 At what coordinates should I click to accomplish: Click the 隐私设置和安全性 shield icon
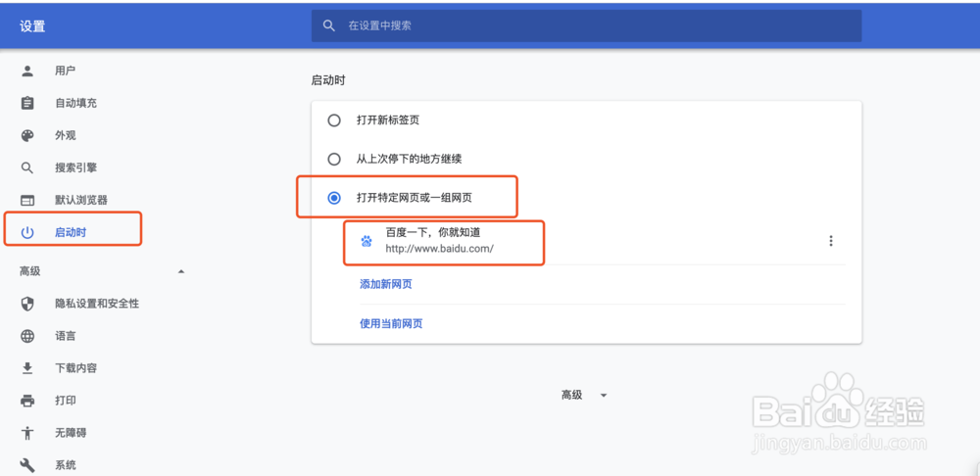pyautogui.click(x=27, y=304)
